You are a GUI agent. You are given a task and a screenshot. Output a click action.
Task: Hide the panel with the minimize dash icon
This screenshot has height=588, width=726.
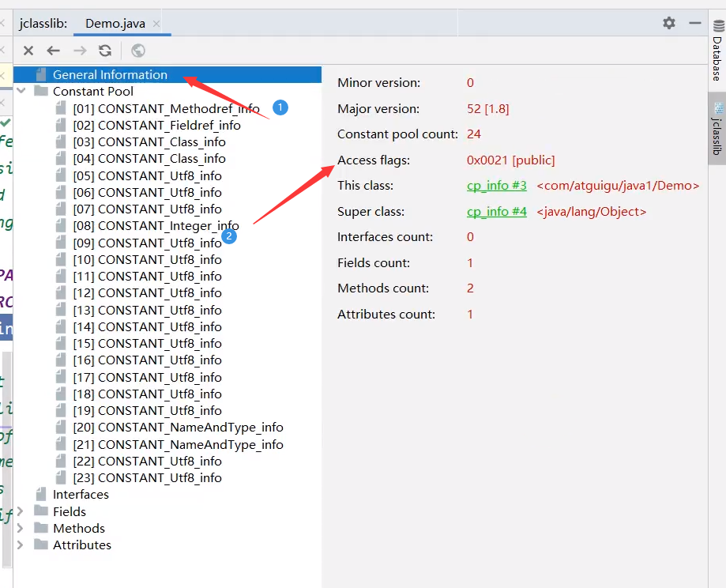coord(695,23)
